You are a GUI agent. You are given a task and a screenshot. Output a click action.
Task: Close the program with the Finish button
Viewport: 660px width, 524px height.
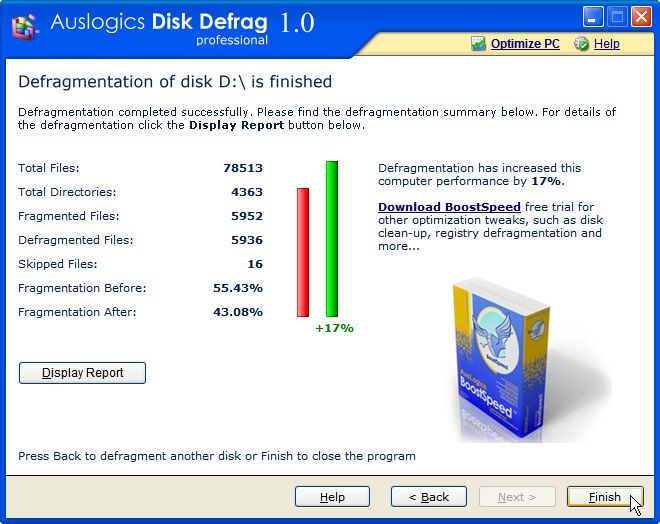coord(605,497)
